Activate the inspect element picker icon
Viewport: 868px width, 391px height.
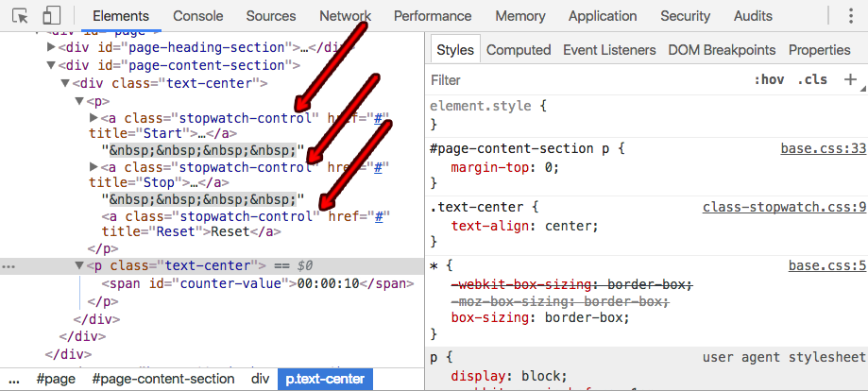pos(21,16)
